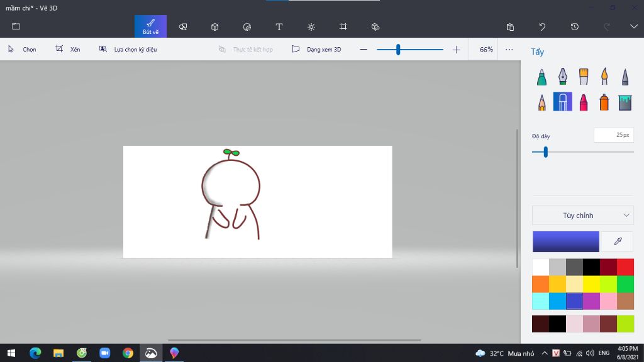Toggle Dạng xem 3D view
644x362 pixels.
(x=316, y=49)
